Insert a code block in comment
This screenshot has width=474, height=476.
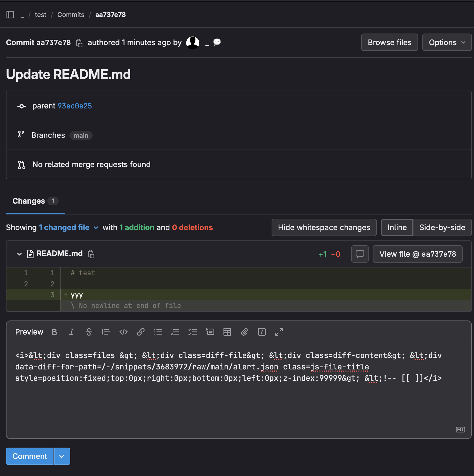[123, 332]
